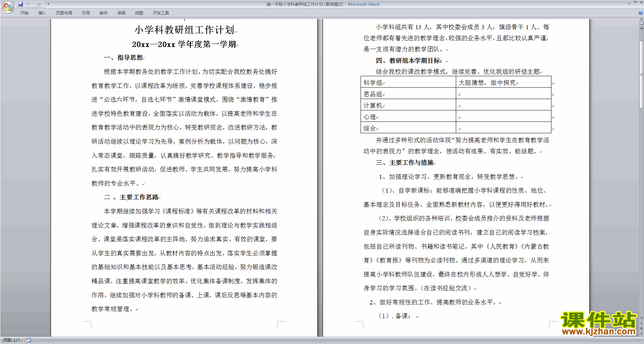Expand the Customize Quick Access Toolbar dropdown
The height and width of the screenshot is (344, 644).
click(x=48, y=4)
